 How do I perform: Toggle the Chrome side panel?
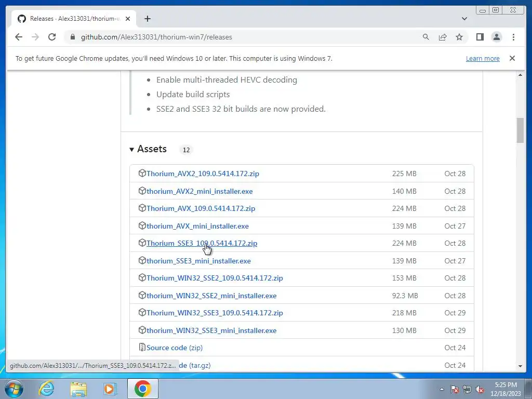pyautogui.click(x=480, y=37)
